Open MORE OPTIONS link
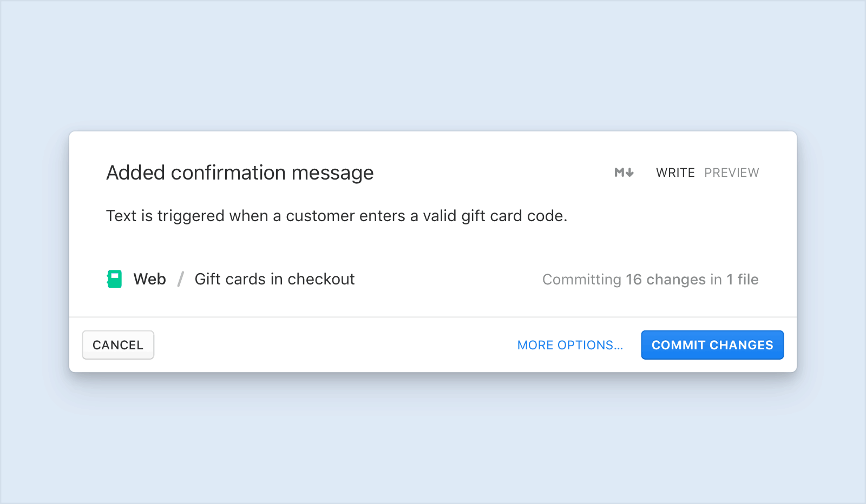Screen dimensions: 866x504 click(570, 345)
